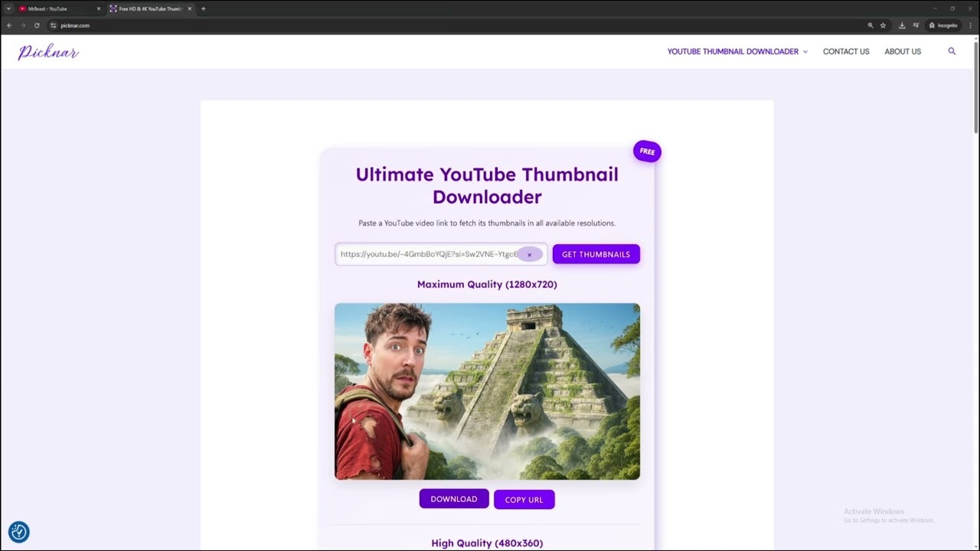Viewport: 980px width, 551px height.
Task: Download the maximum quality thumbnail
Action: coord(454,499)
